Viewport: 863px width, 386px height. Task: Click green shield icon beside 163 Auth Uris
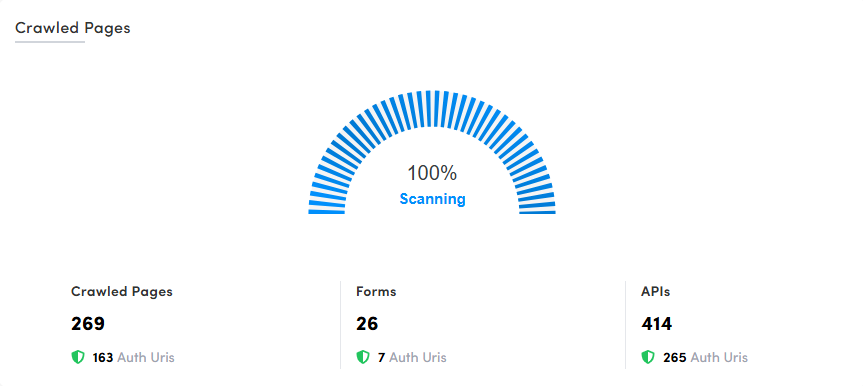pyautogui.click(x=78, y=357)
